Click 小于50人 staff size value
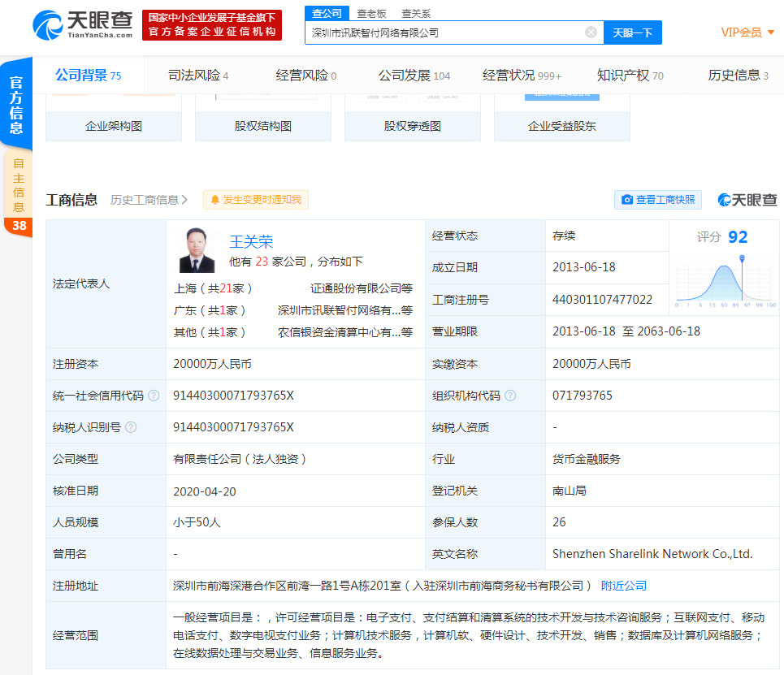Viewport: 784px width, 675px height. pos(197,522)
